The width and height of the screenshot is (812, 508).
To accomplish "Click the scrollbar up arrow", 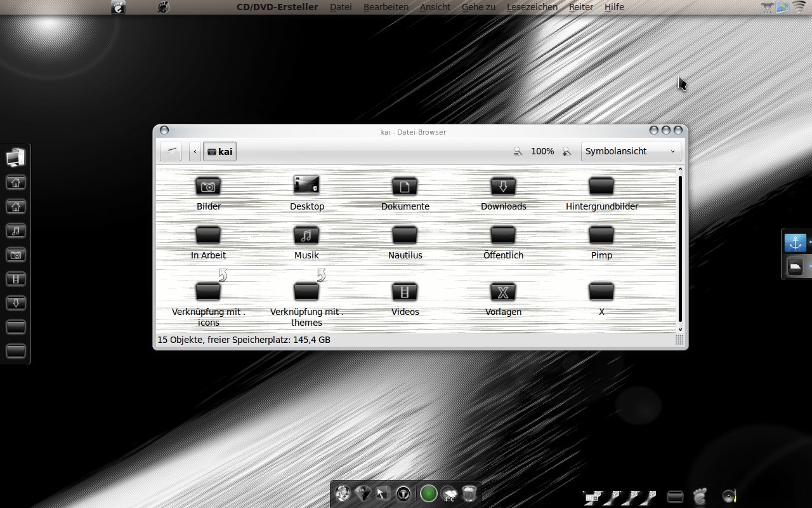I will point(681,170).
